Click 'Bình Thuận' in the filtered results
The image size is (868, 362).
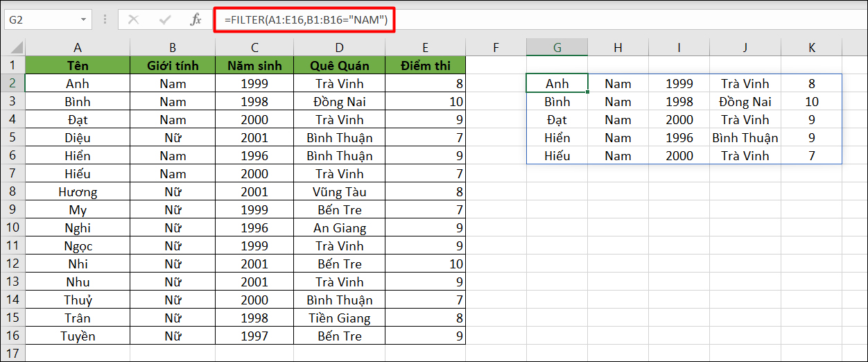pyautogui.click(x=745, y=137)
